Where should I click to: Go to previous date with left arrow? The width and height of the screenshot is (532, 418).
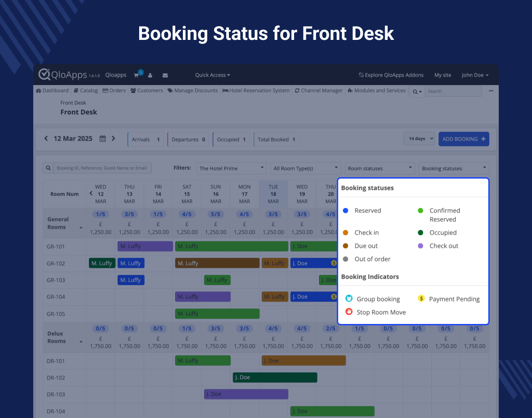point(46,139)
